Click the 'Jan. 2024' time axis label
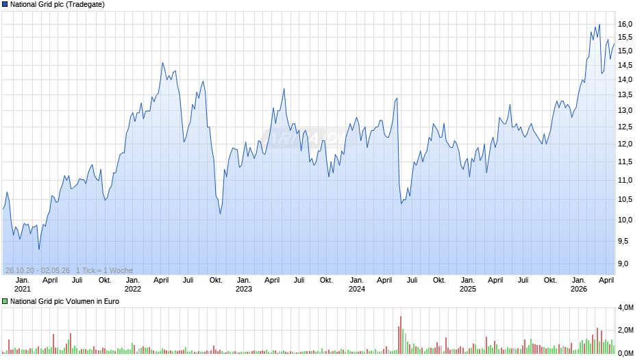The height and width of the screenshot is (360, 644). click(x=356, y=285)
